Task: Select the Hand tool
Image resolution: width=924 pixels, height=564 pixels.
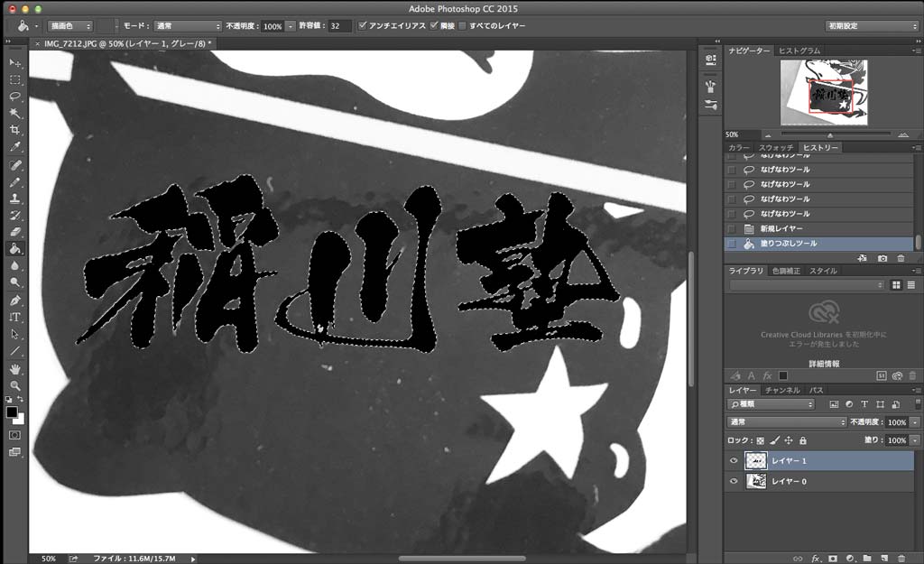Action: pyautogui.click(x=14, y=369)
